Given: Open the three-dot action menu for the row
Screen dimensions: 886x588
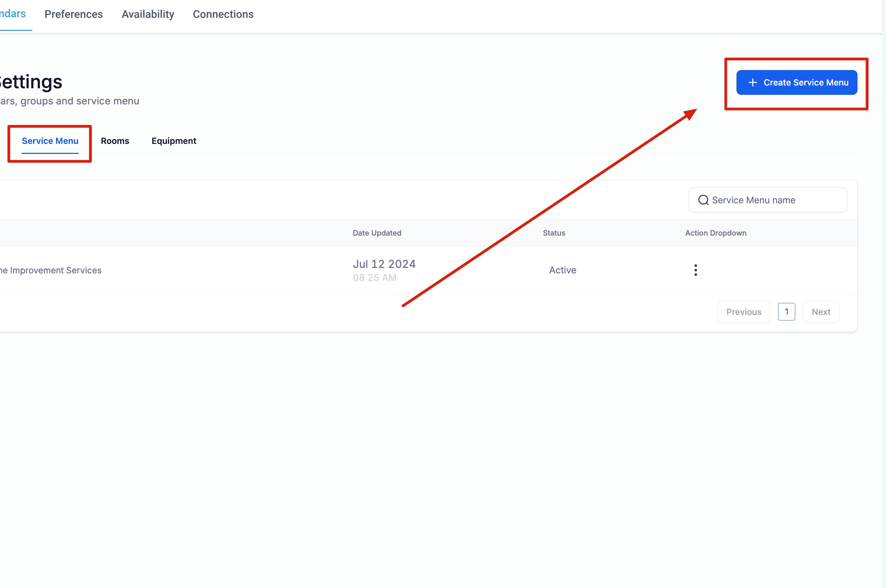Looking at the screenshot, I should click(695, 270).
